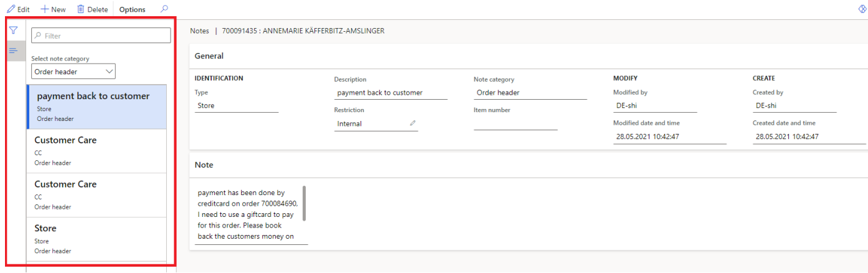Expand the Select note category dropdown
Image resolution: width=868 pixels, height=273 pixels.
pyautogui.click(x=73, y=72)
